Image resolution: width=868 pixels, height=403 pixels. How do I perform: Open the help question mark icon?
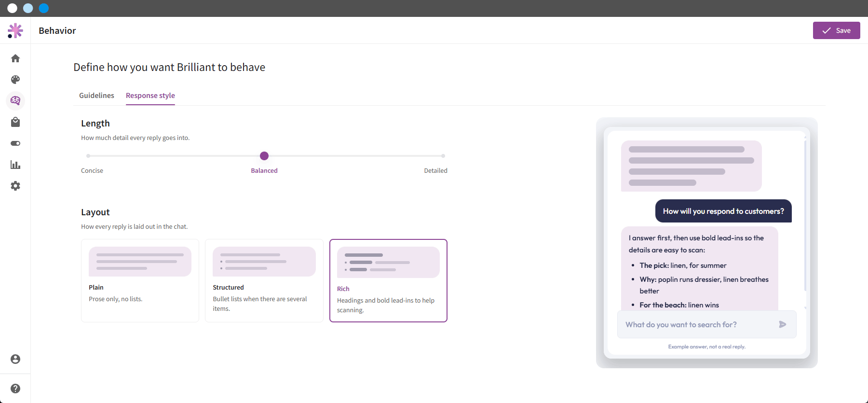point(15,389)
